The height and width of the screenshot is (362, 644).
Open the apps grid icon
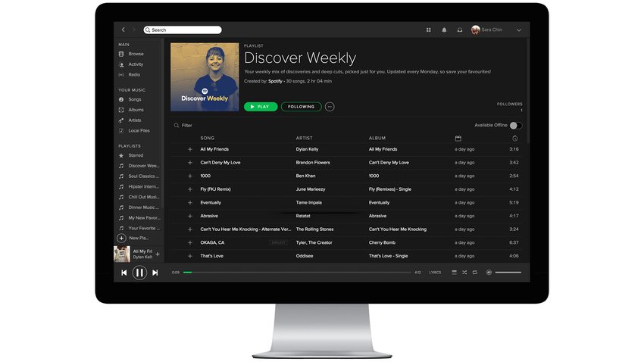(428, 30)
